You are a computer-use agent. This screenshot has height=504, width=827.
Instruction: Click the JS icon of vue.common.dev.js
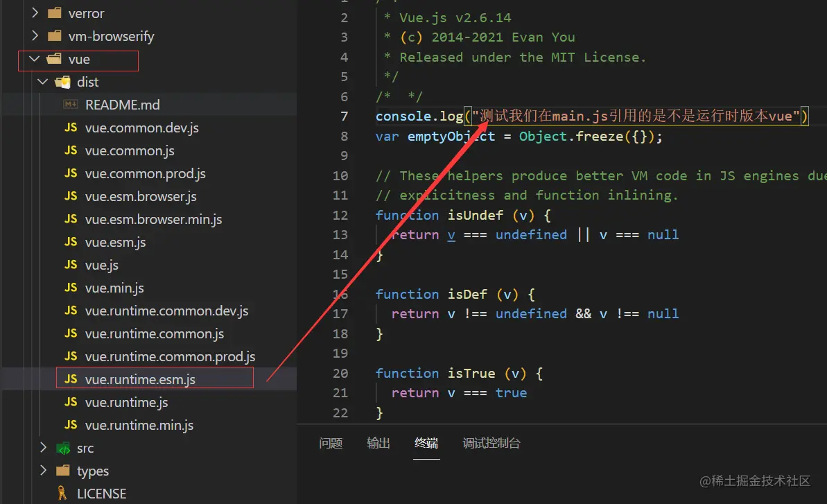[x=71, y=128]
